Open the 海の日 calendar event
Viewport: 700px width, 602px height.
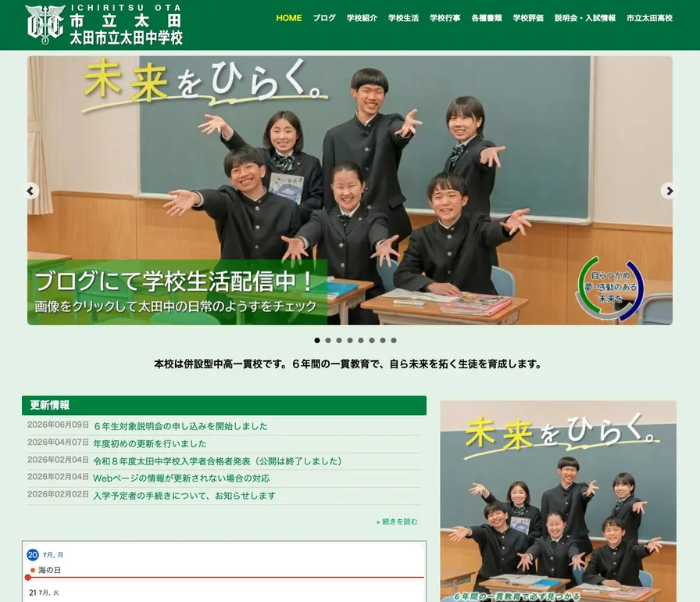pos(49,570)
